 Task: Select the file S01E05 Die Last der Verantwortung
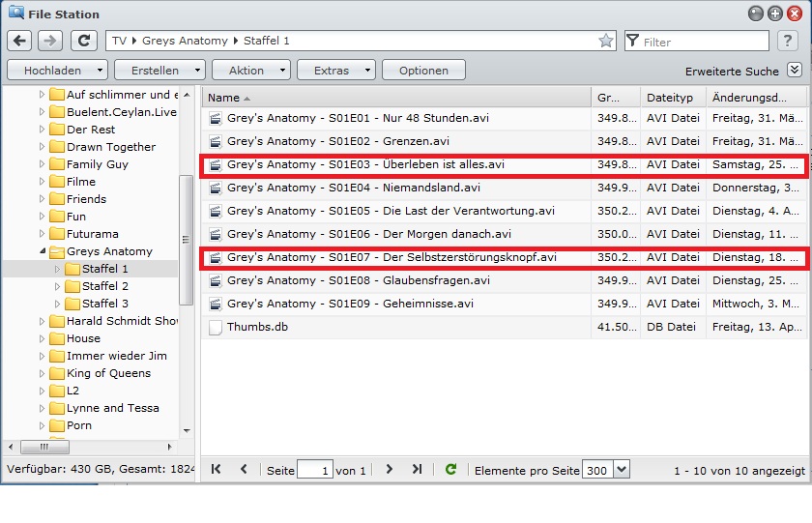[504, 211]
